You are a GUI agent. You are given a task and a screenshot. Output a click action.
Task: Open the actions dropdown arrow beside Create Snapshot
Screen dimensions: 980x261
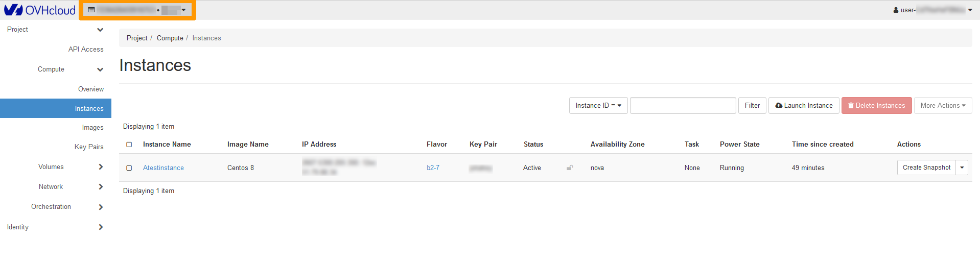tap(962, 168)
